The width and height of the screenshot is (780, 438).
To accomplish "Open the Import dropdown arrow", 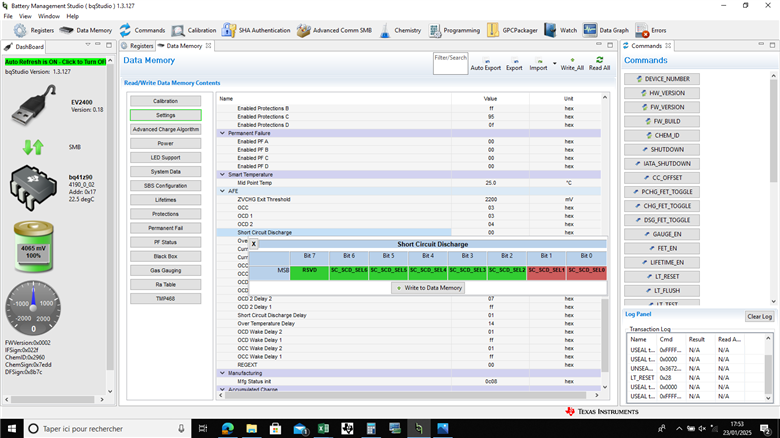I will (555, 64).
